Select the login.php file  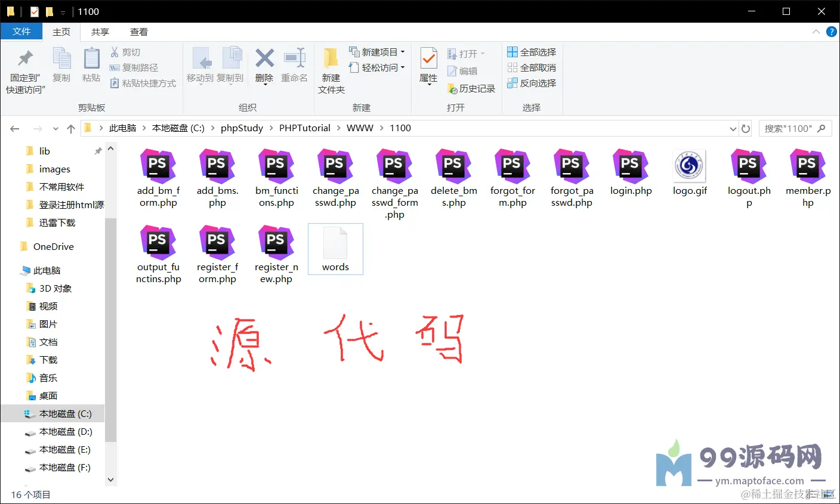(631, 173)
